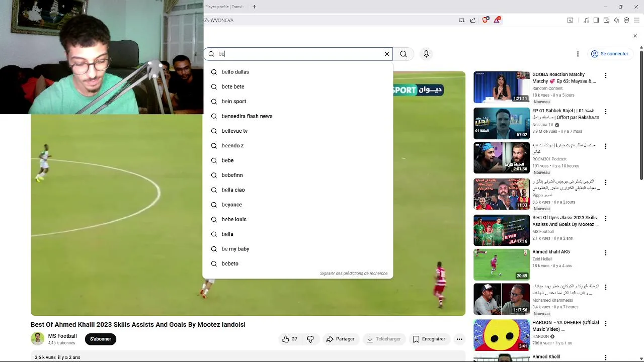
Task: Close the banner with X below the toolbar
Action: pos(635,36)
